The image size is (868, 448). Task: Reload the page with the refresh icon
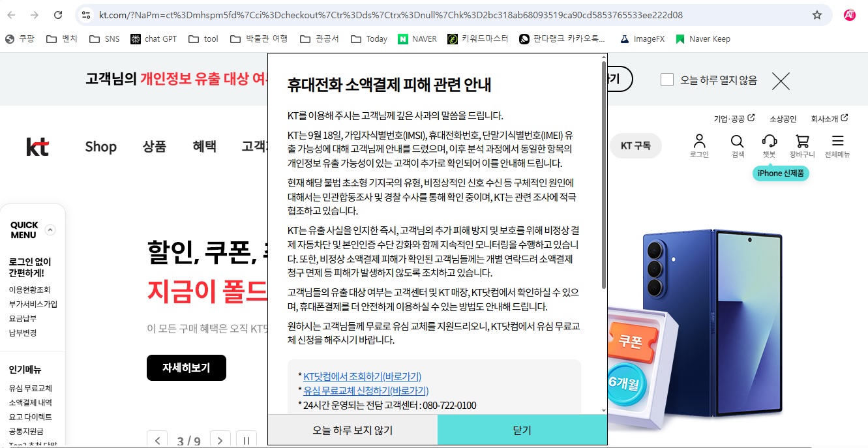[58, 15]
